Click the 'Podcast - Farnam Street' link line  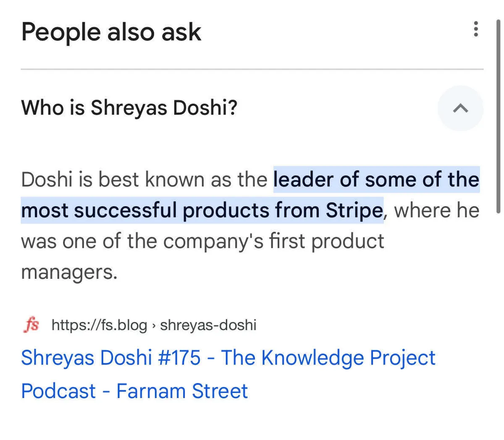(x=134, y=391)
